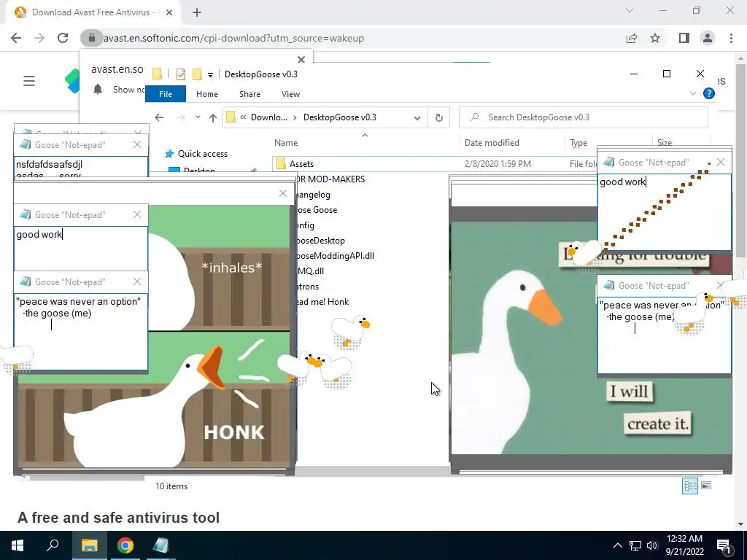This screenshot has height=560, width=747.
Task: Open View tab in Explorer ribbon
Action: click(x=290, y=94)
